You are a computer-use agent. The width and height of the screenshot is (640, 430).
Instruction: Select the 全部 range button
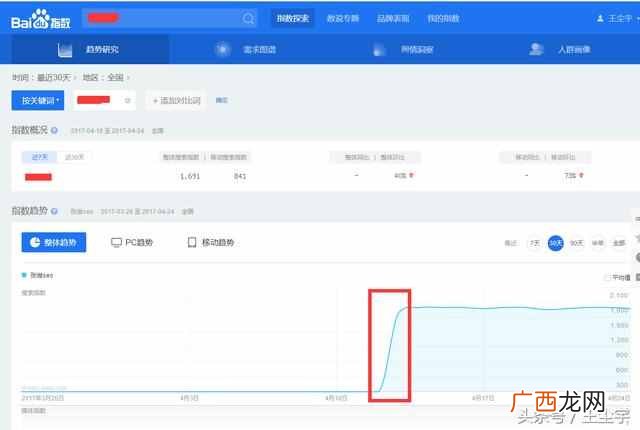619,243
